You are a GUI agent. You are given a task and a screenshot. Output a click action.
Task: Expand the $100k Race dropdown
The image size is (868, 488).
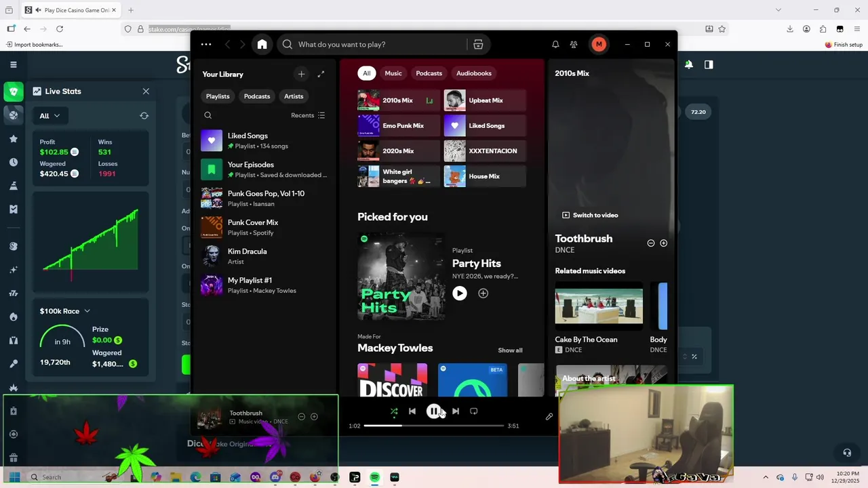tap(65, 311)
